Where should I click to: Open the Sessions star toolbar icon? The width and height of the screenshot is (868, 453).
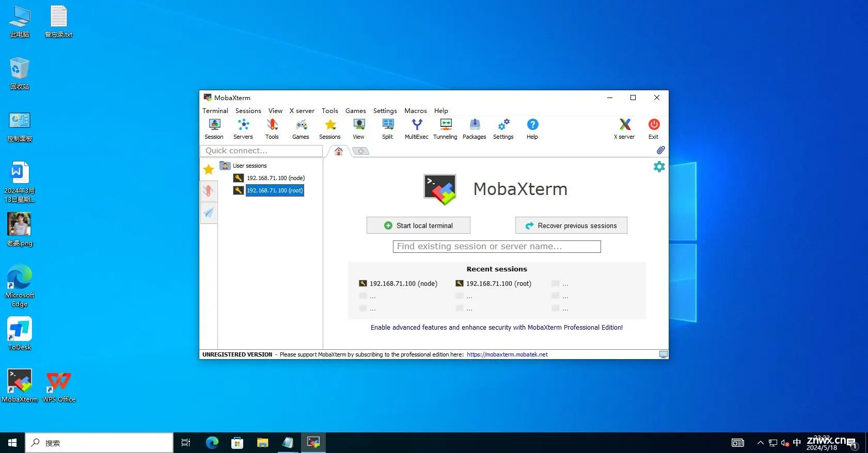pos(330,129)
